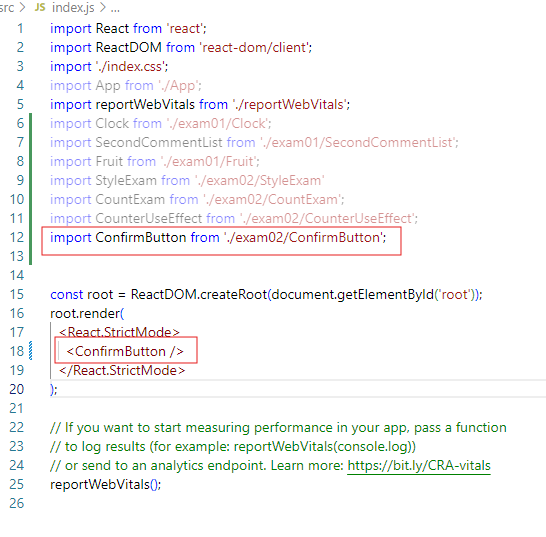546x537 pixels.
Task: Click line number 18 in gutter
Action: [x=17, y=351]
